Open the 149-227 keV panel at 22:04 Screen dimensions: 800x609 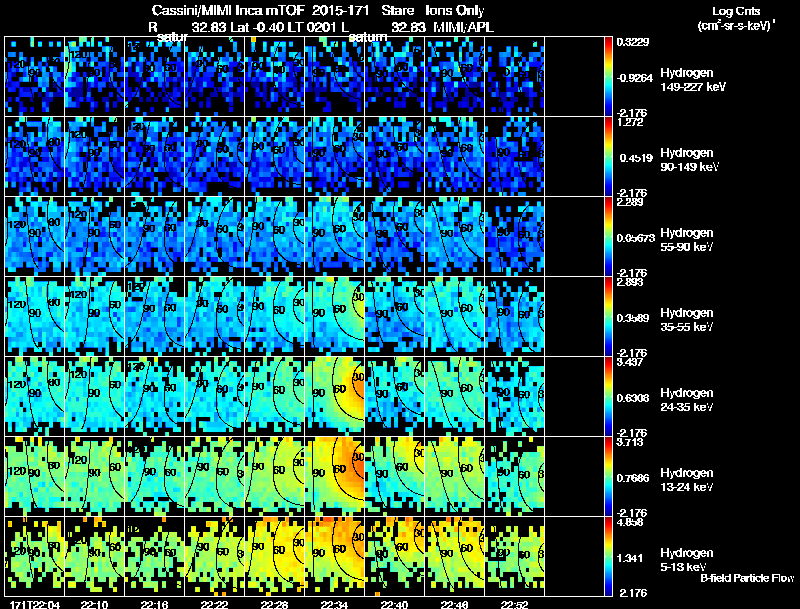(x=34, y=77)
